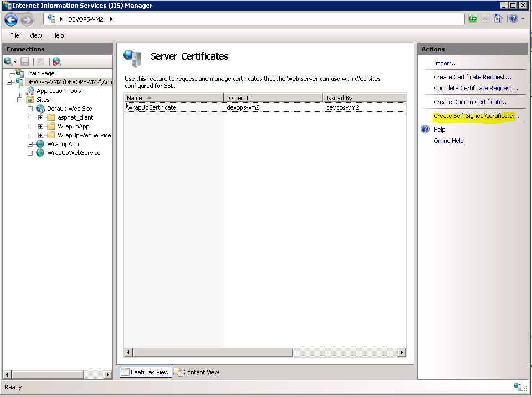Open the View menu
Image resolution: width=532 pixels, height=397 pixels.
click(x=35, y=35)
